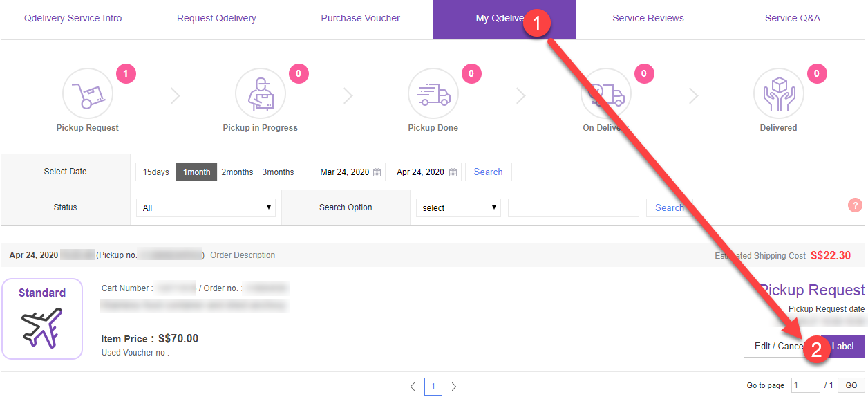Select the 2months date range

click(x=237, y=172)
